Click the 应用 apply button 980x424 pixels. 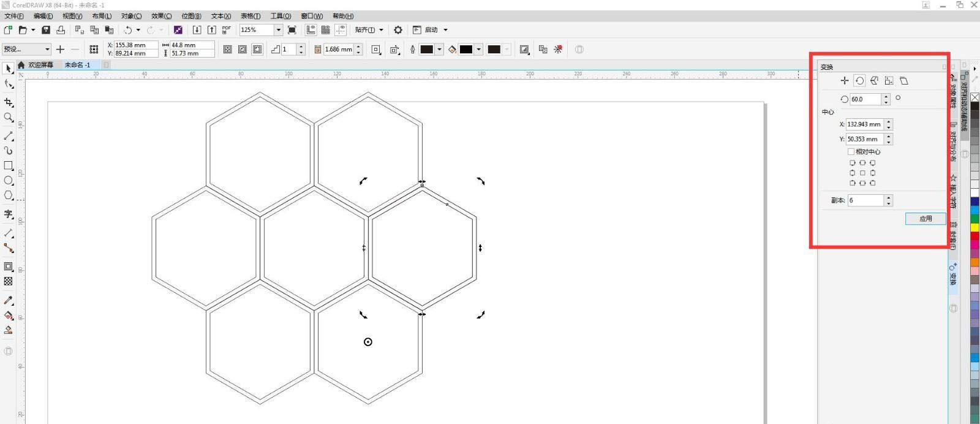(x=925, y=219)
